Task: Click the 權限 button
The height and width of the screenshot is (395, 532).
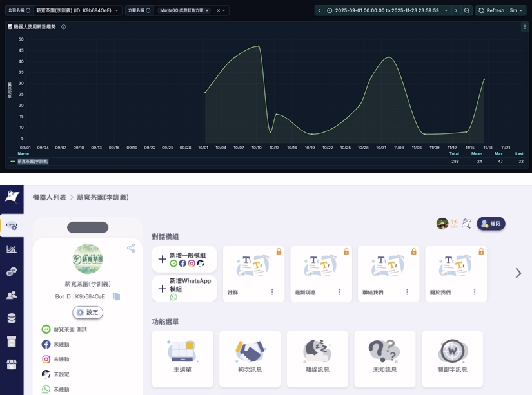Action: pos(491,224)
